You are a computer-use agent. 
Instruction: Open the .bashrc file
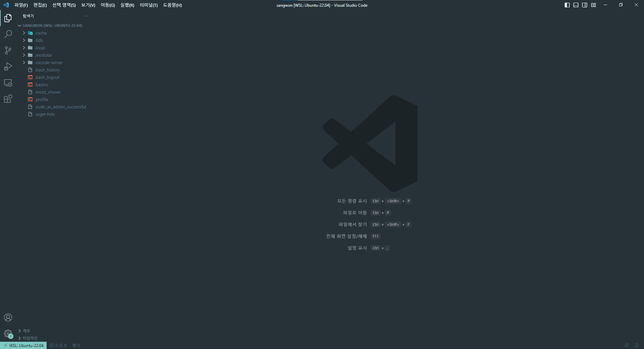pos(54,85)
